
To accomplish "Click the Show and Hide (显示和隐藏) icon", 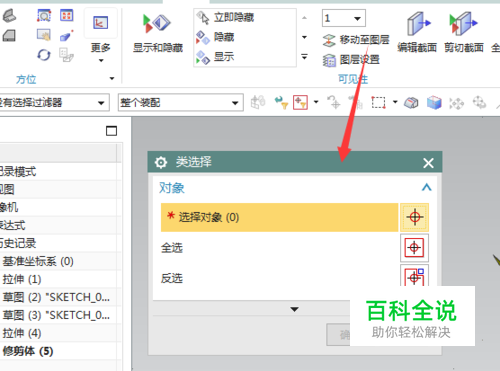I will point(157,24).
